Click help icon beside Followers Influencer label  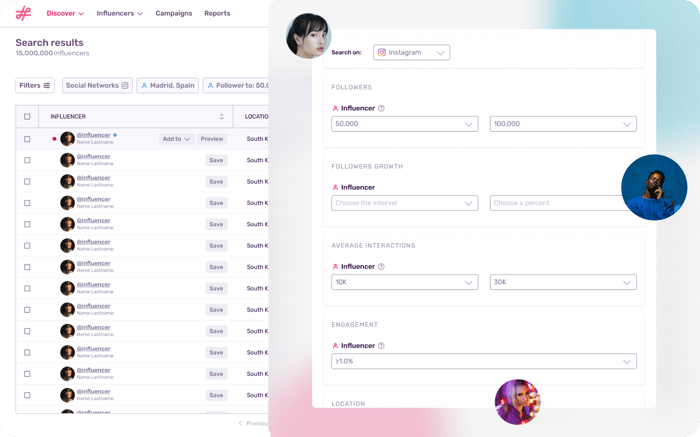(x=382, y=108)
